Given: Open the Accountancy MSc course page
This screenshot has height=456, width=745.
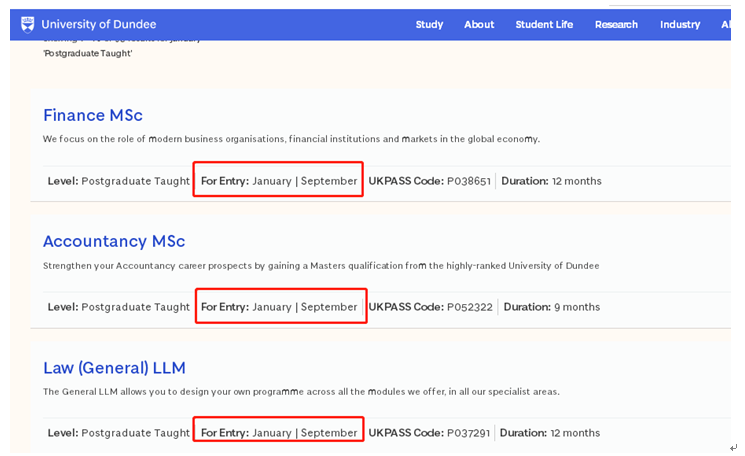Looking at the screenshot, I should [114, 241].
